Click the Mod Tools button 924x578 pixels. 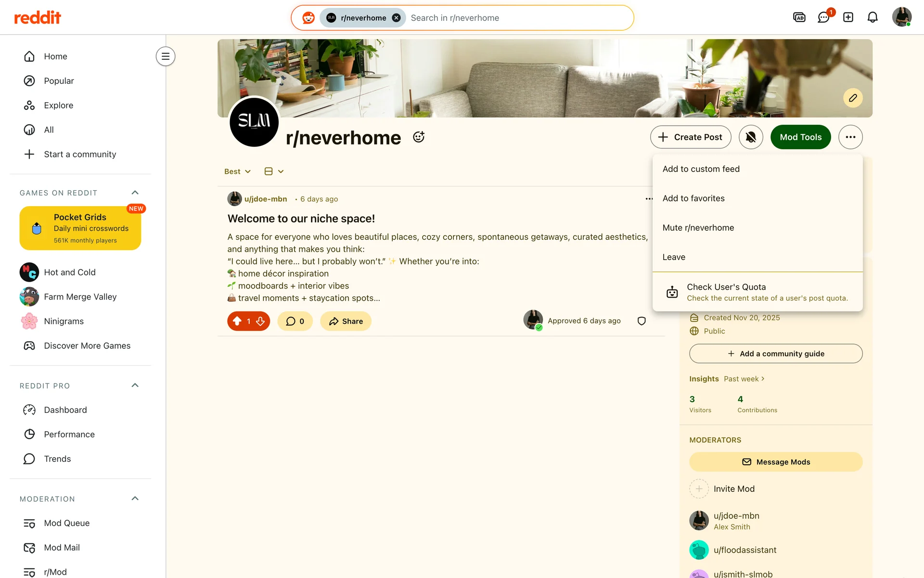[x=801, y=137]
